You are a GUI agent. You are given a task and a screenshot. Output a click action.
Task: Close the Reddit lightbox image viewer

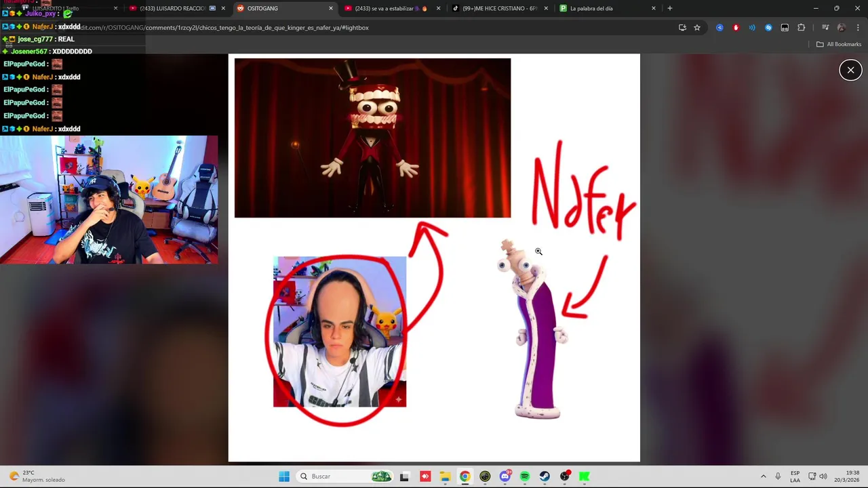point(850,70)
